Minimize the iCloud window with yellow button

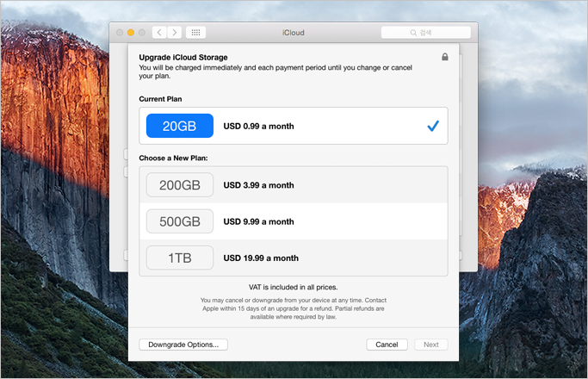tap(131, 33)
